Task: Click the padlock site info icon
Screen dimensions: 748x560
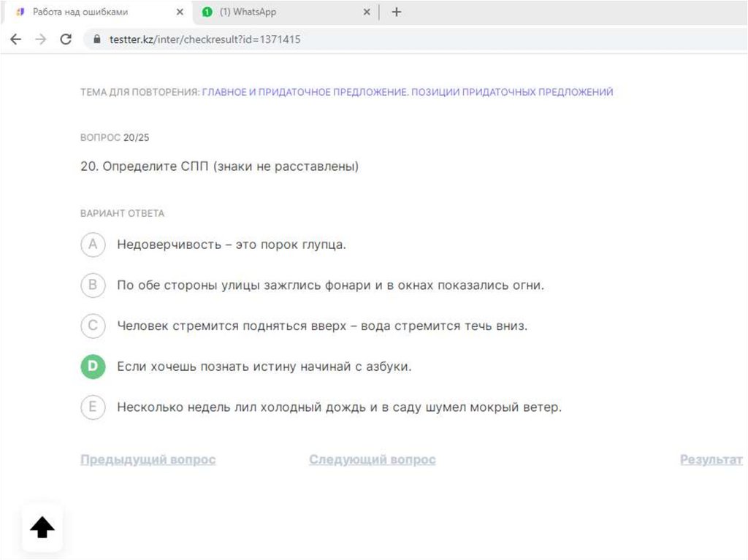Action: tap(97, 39)
